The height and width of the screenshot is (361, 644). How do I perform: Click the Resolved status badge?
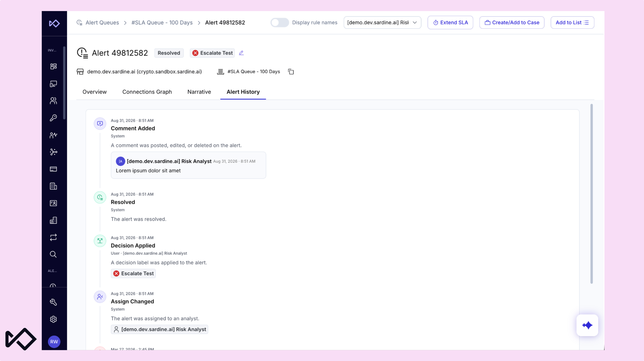point(169,53)
